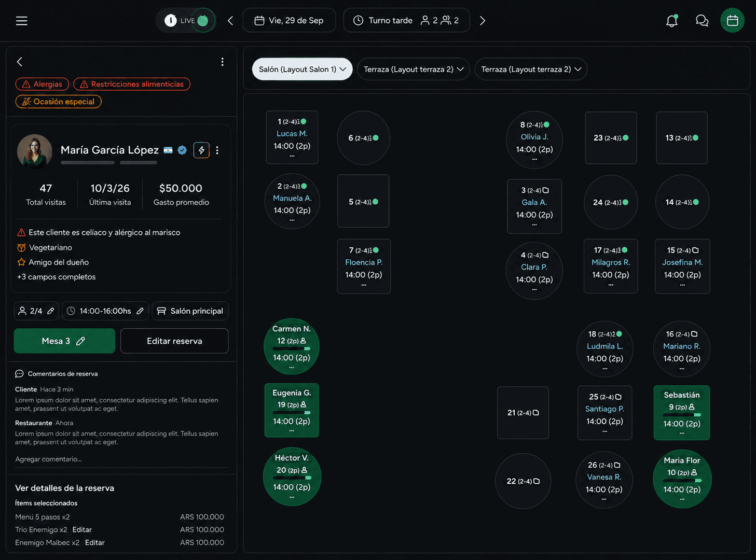This screenshot has width=756, height=560.
Task: Click the Editar reserva button
Action: pyautogui.click(x=174, y=341)
